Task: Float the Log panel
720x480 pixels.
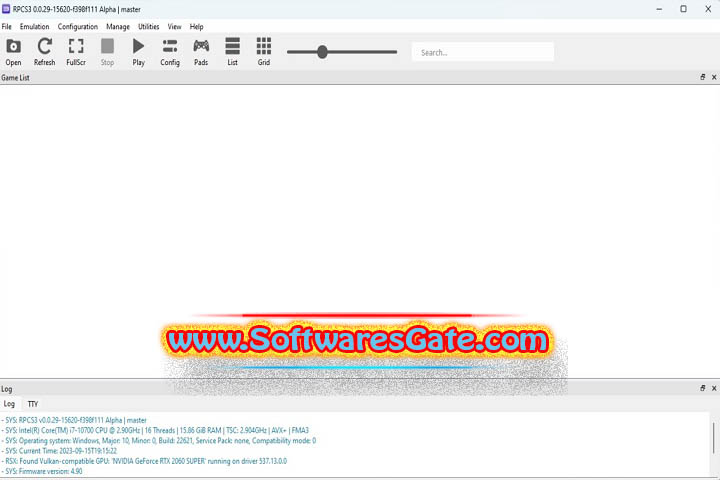Action: 703,388
